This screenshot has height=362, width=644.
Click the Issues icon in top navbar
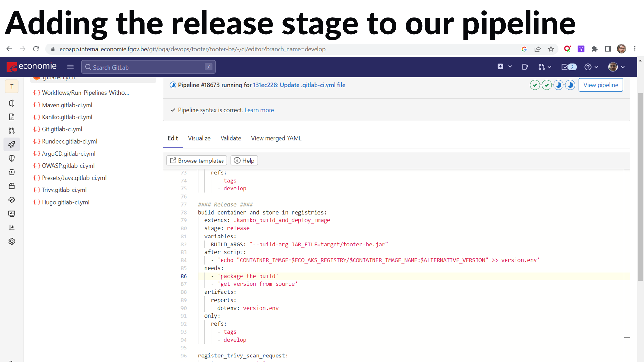pos(525,67)
